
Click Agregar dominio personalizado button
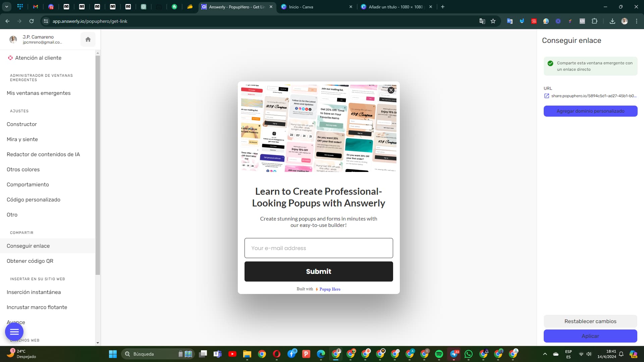pos(590,111)
